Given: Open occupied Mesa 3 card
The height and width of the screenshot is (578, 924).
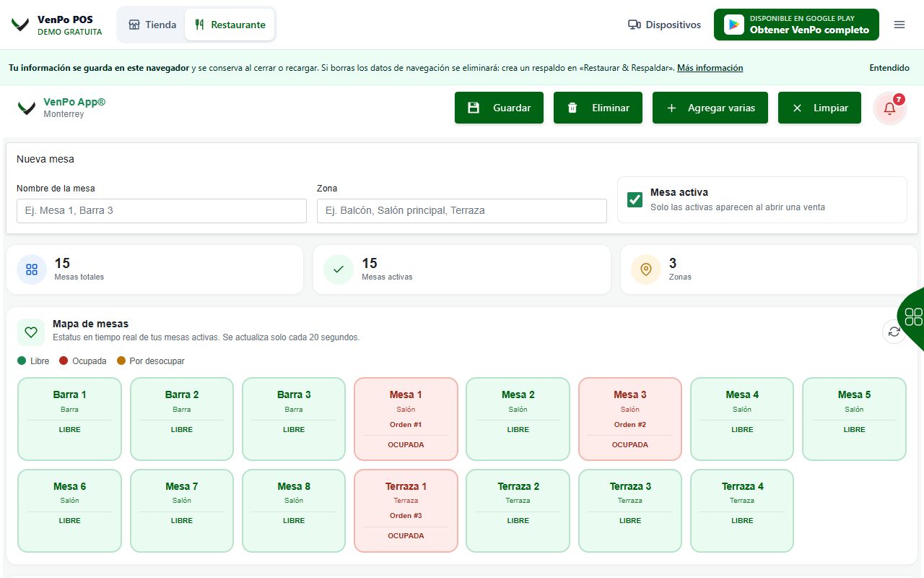Looking at the screenshot, I should click(x=630, y=419).
